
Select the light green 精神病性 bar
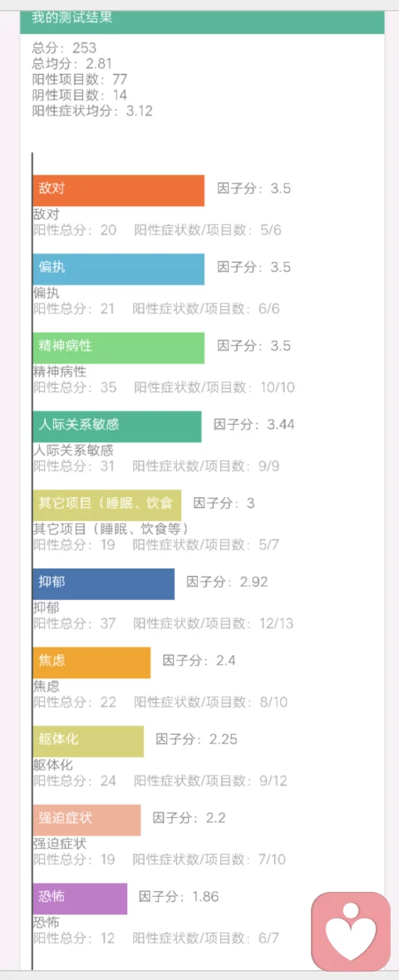(x=118, y=348)
